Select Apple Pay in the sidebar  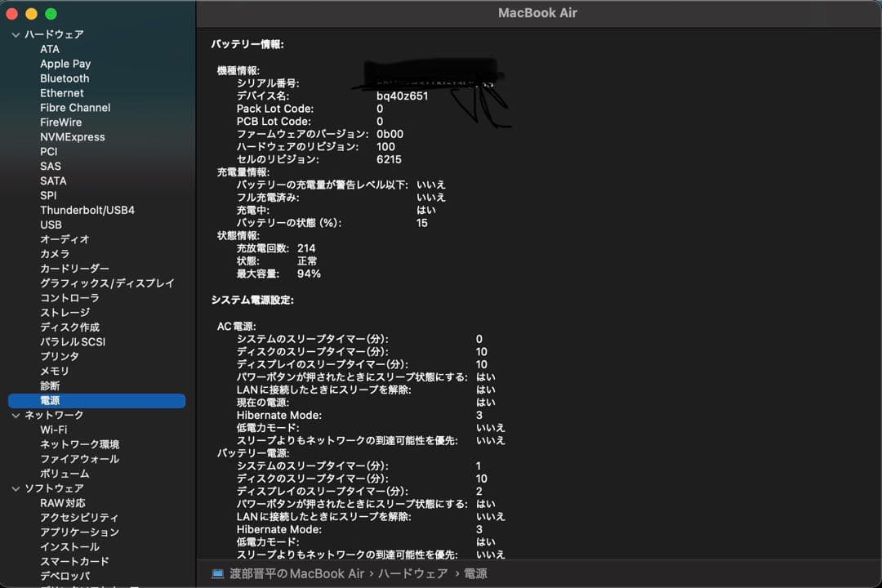pyautogui.click(x=65, y=64)
